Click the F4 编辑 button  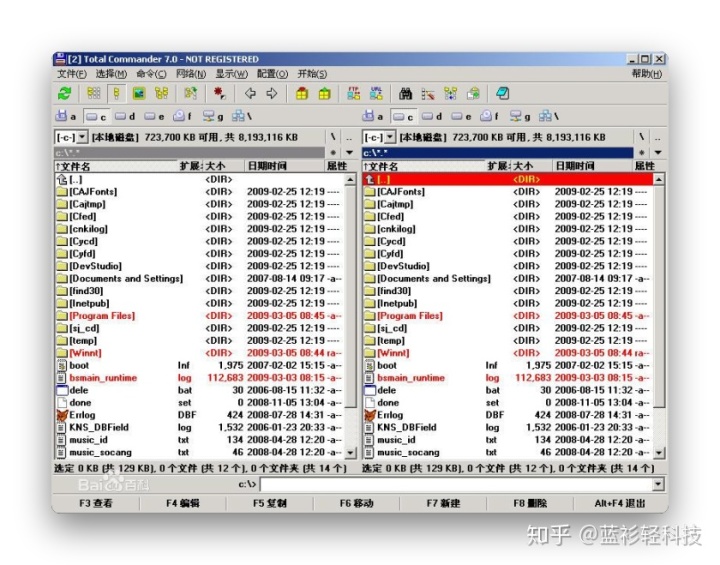click(183, 503)
